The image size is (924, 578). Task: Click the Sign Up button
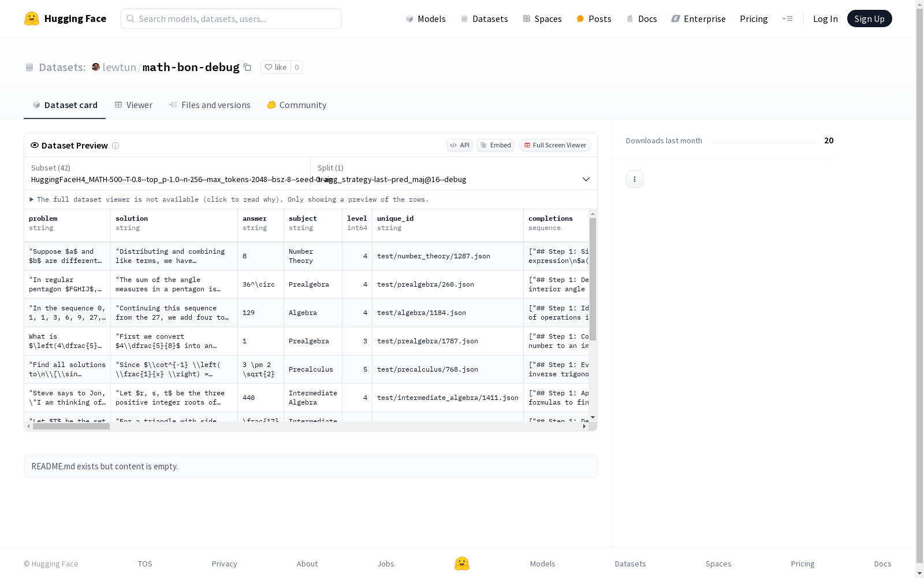869,18
